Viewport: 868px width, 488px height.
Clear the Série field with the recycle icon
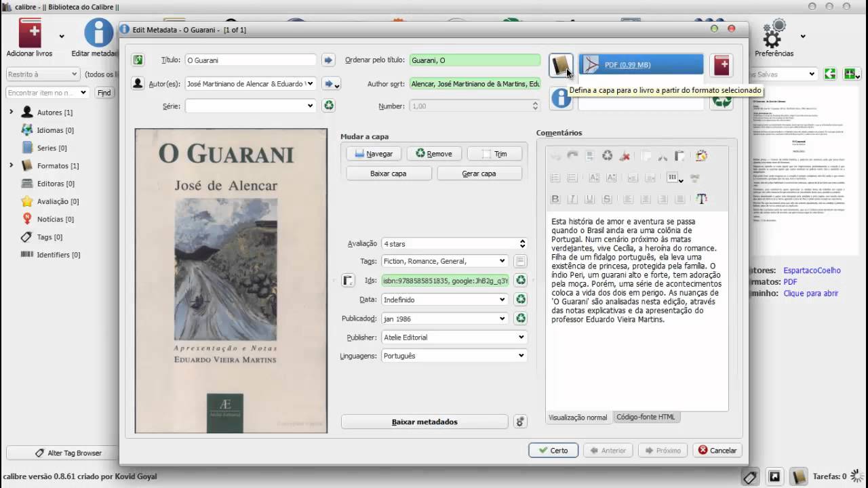tap(328, 106)
